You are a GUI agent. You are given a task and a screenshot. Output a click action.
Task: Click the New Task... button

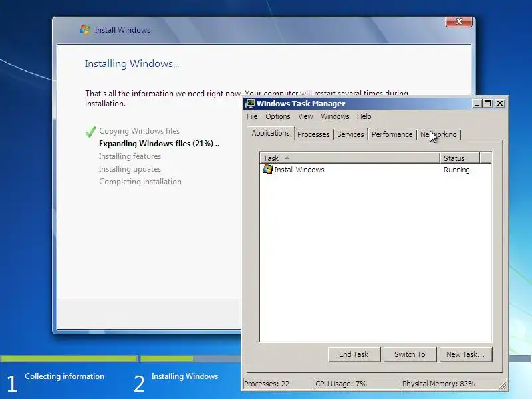(x=465, y=354)
